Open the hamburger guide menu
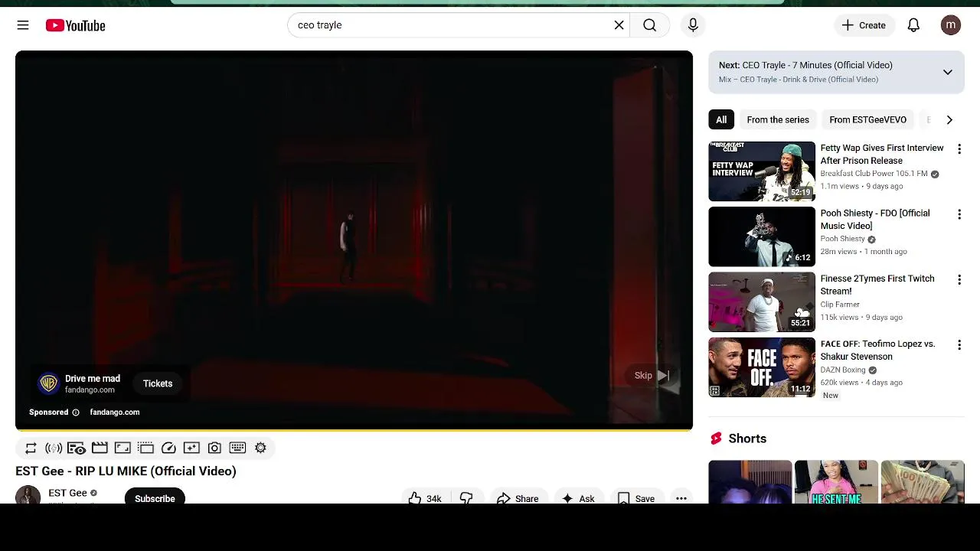This screenshot has width=980, height=551. pyautogui.click(x=23, y=25)
